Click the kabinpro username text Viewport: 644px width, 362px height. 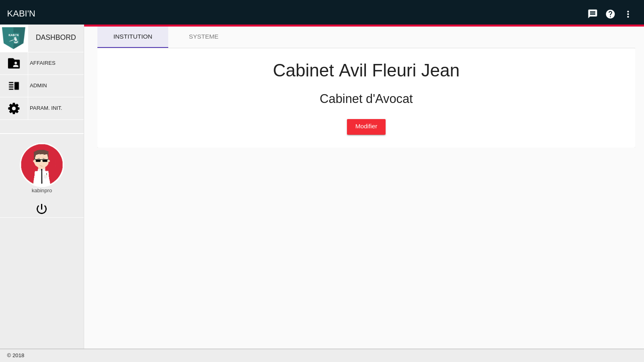[x=42, y=191]
